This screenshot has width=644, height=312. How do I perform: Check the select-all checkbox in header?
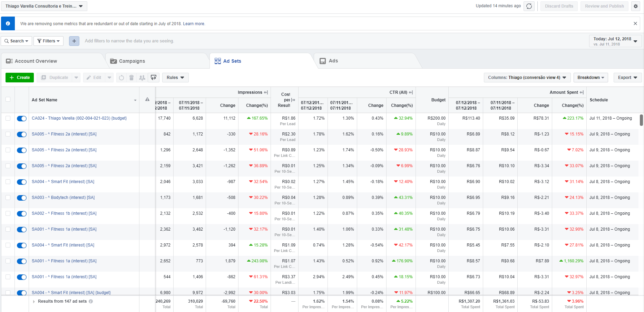click(x=8, y=100)
